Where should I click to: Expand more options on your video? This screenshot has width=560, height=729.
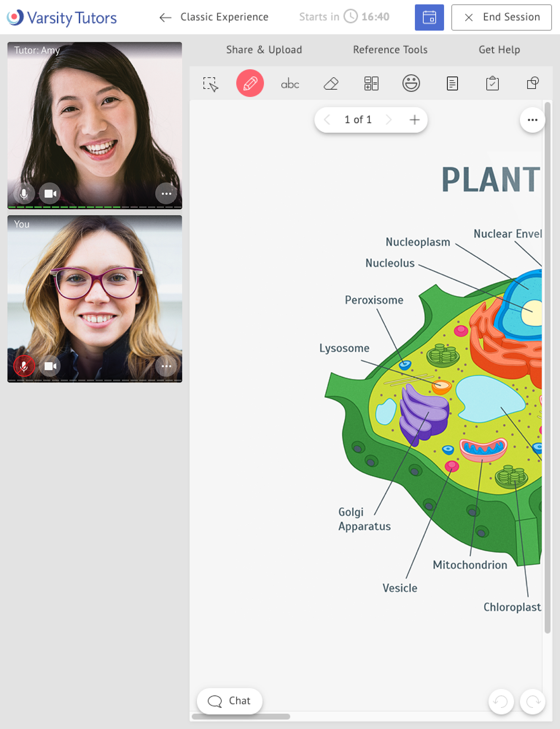tap(166, 366)
